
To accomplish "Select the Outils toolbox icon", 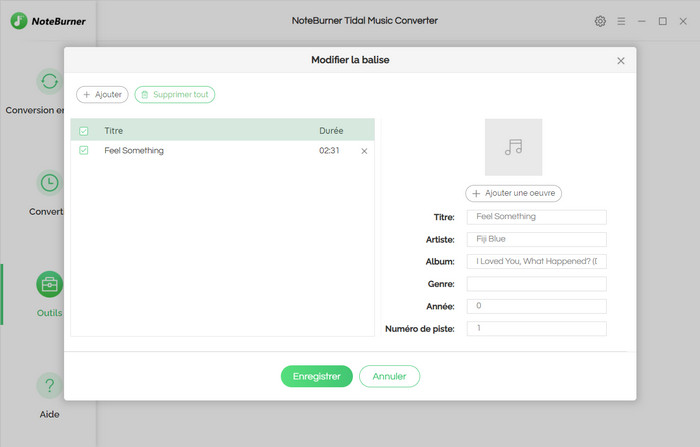I will (x=49, y=284).
